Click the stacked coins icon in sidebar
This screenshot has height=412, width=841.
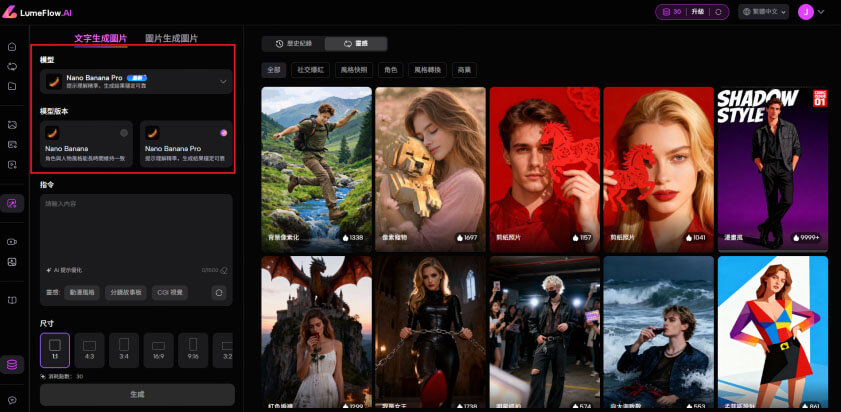coord(13,365)
